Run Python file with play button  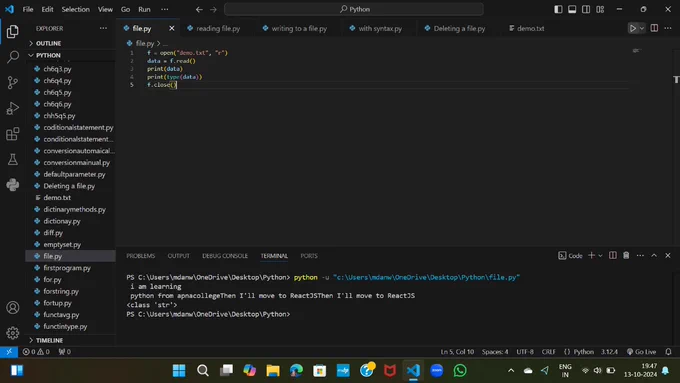[633, 28]
